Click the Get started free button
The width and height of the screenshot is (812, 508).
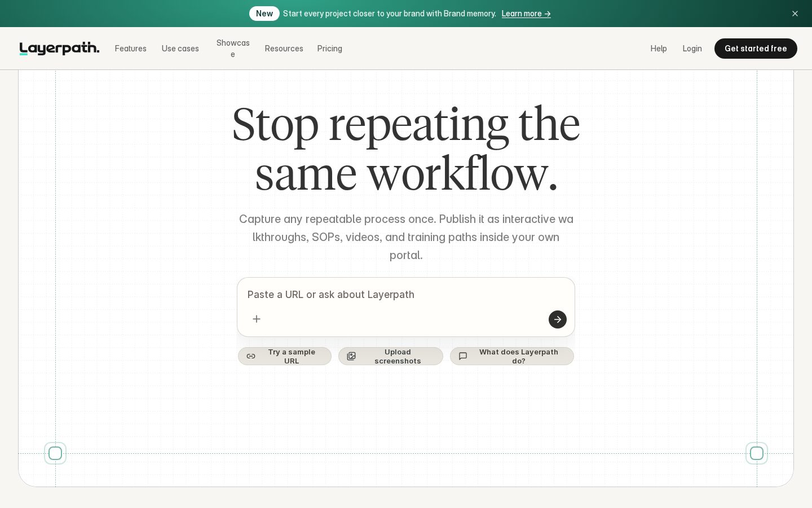[x=756, y=49]
